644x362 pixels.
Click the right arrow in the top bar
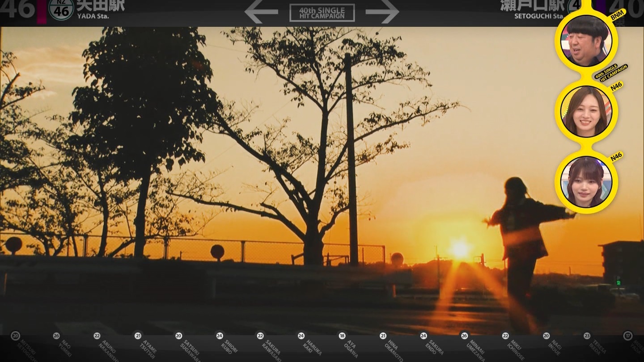(382, 12)
